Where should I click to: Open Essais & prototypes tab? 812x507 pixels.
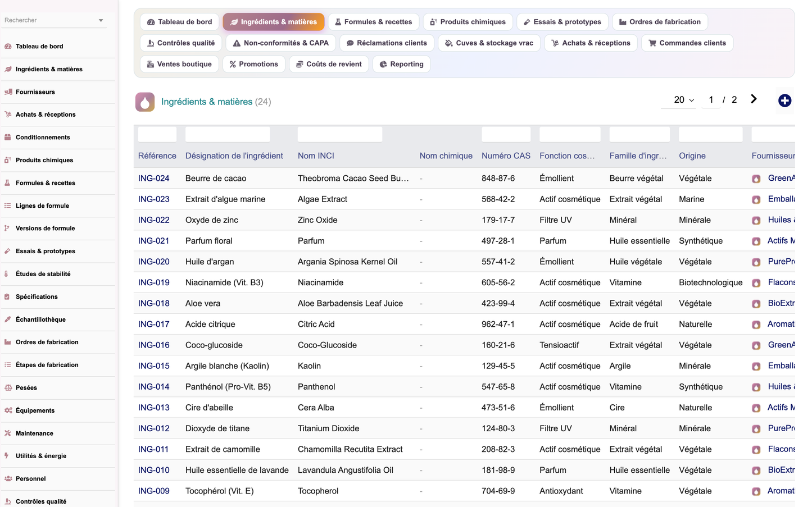click(x=562, y=22)
